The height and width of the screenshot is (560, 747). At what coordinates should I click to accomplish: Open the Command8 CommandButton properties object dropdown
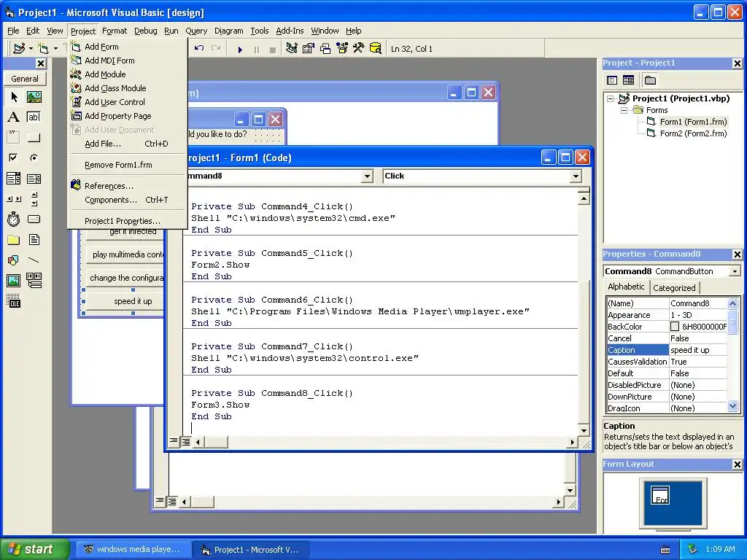[735, 271]
